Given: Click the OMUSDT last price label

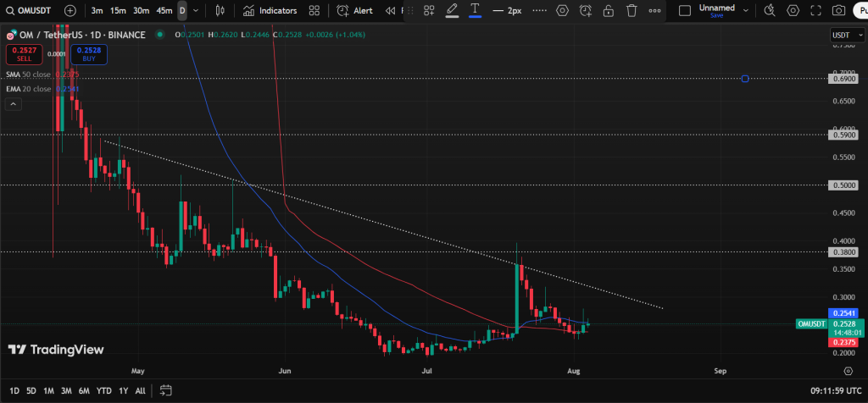Looking at the screenshot, I should [811, 324].
